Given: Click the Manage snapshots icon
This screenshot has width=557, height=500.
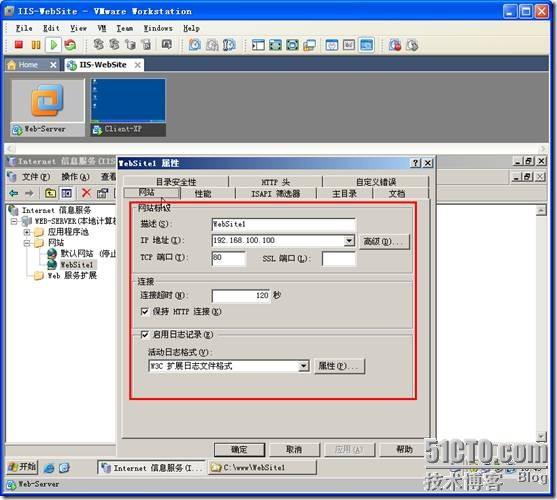Looking at the screenshot, I should tap(229, 45).
